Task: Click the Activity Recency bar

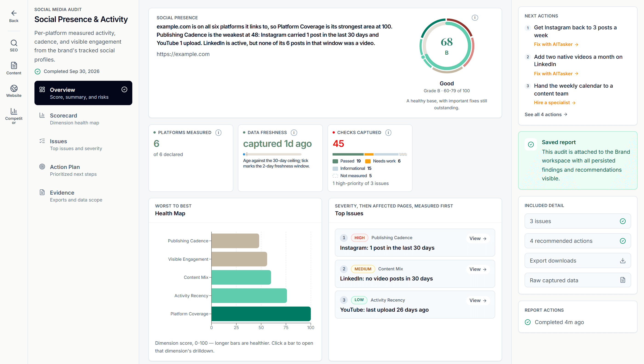Action: pyautogui.click(x=249, y=296)
